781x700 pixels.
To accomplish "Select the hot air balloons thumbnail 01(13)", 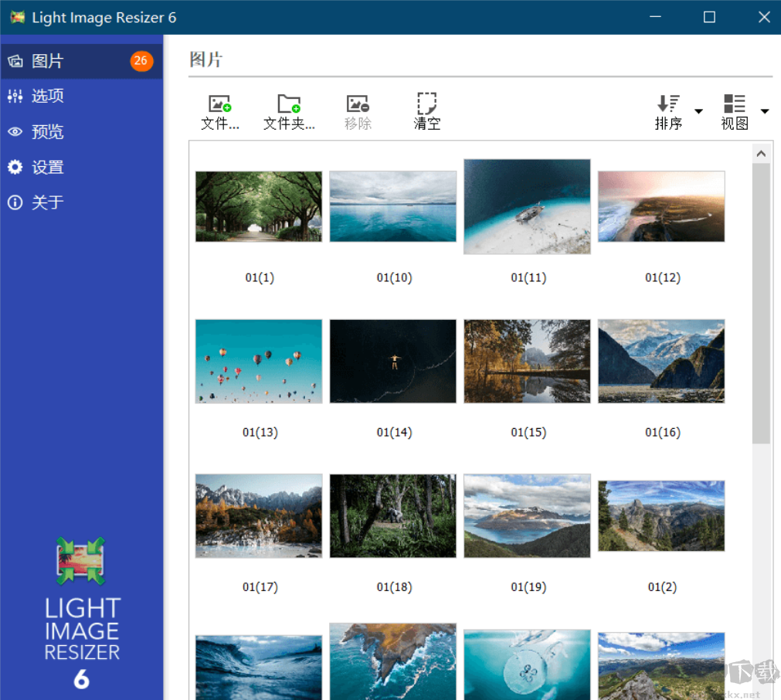I will [258, 361].
